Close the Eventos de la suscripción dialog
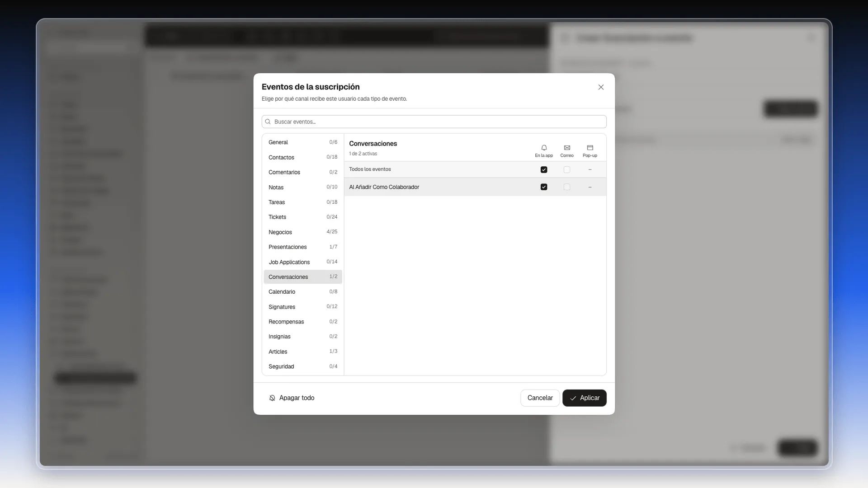This screenshot has width=868, height=488. point(601,87)
